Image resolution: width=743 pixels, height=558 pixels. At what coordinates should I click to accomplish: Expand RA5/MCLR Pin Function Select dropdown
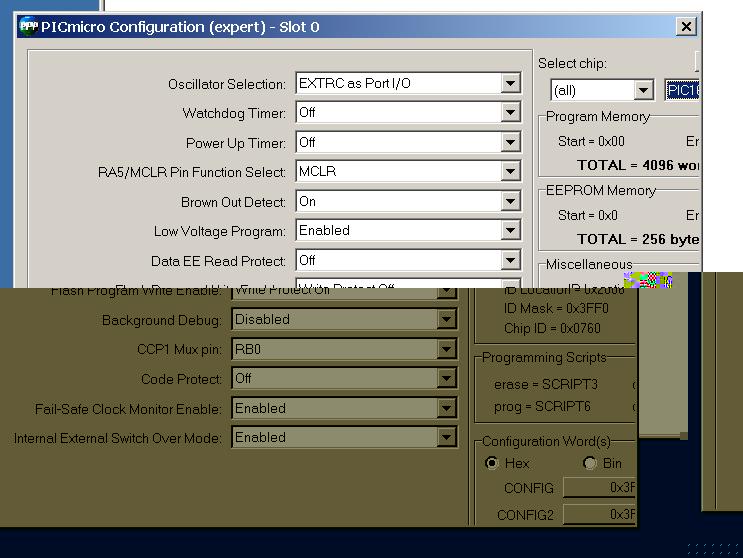point(510,171)
